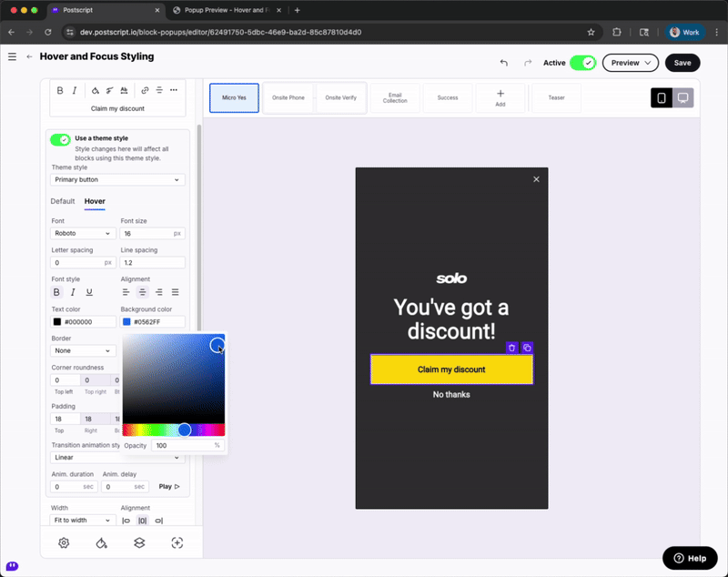Open the add block icon at panel bottom
The width and height of the screenshot is (728, 577).
pos(177,542)
